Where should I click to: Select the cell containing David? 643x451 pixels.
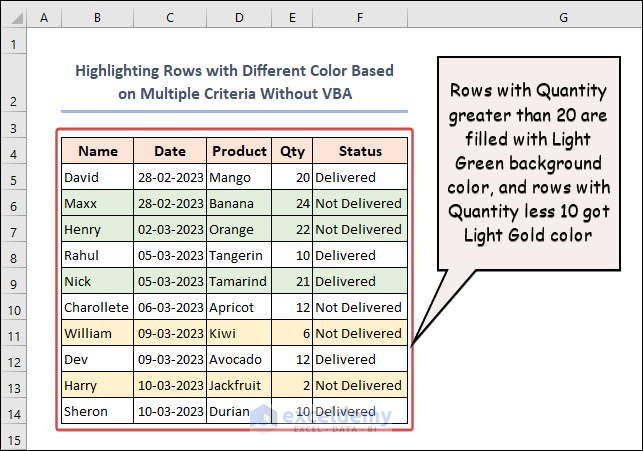(98, 177)
